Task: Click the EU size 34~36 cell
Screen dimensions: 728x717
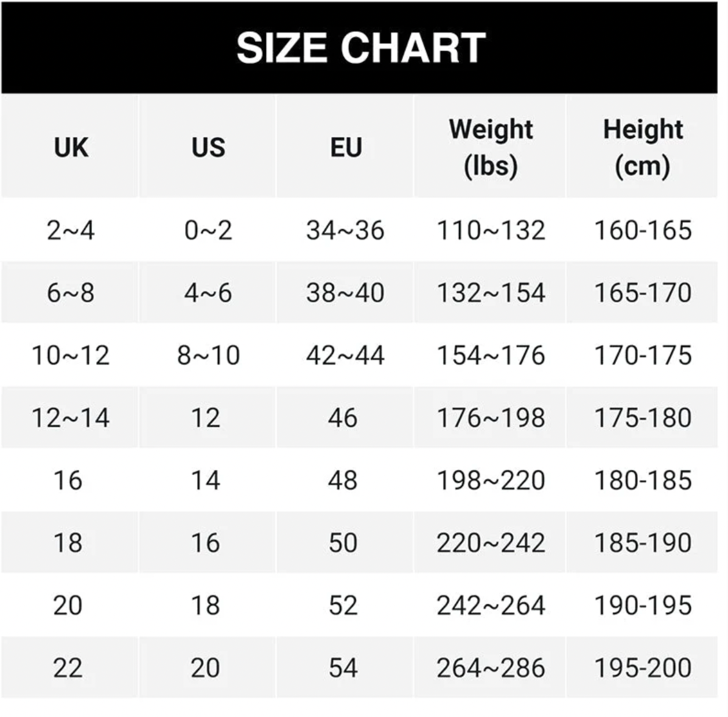Action: pyautogui.click(x=345, y=231)
